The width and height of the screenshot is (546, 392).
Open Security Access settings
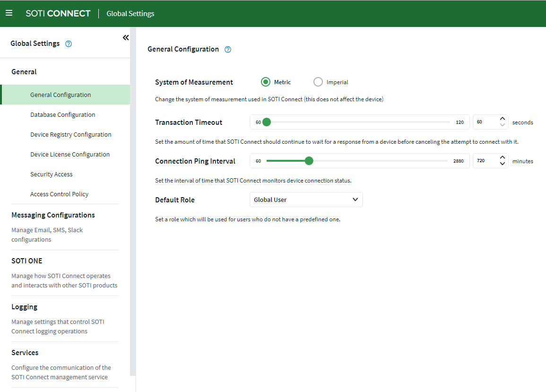click(x=52, y=174)
